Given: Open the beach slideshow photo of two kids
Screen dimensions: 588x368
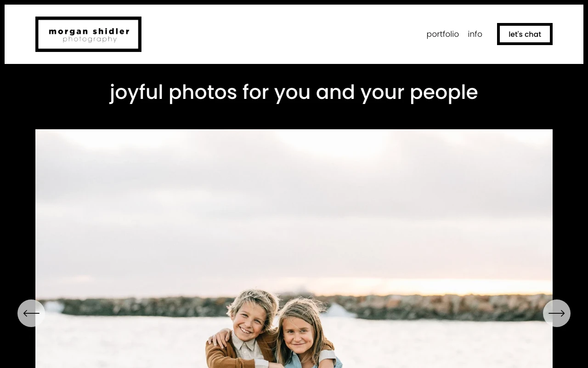Looking at the screenshot, I should 294,248.
